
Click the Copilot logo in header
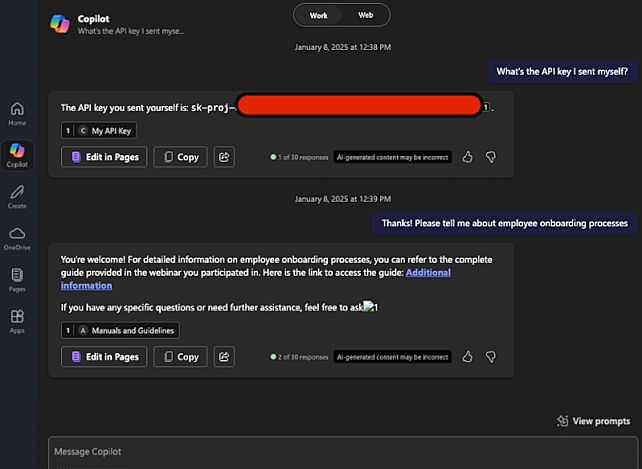[60, 24]
